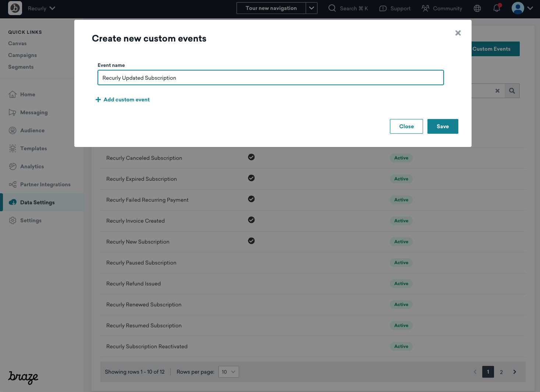The height and width of the screenshot is (392, 540).
Task: Click the plus icon for Add custom event
Action: pos(98,100)
